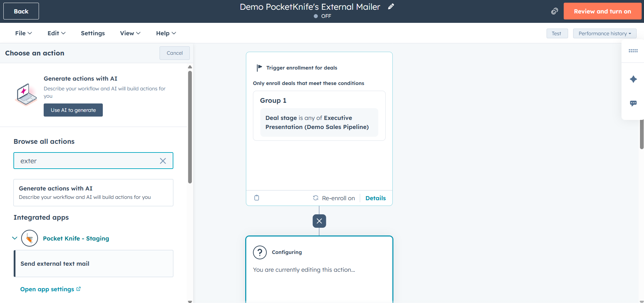Open the grid dots panel icon
644x303 pixels.
point(633,51)
